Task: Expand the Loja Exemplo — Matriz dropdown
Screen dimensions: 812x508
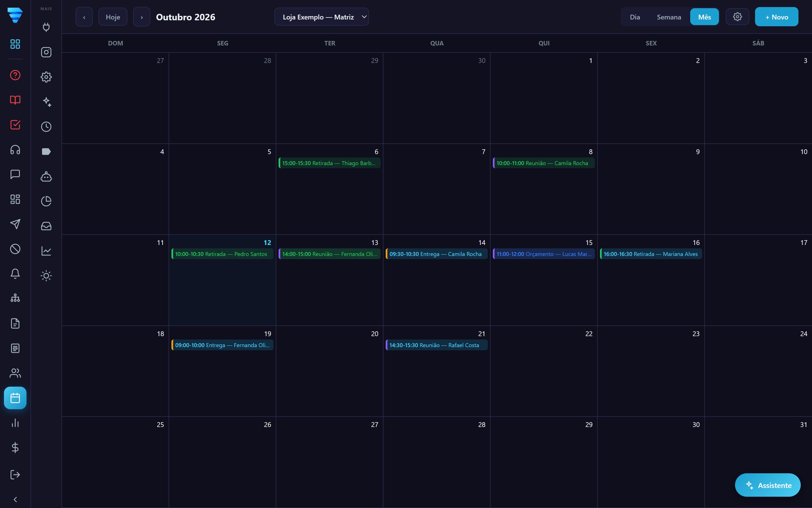Action: [321, 17]
